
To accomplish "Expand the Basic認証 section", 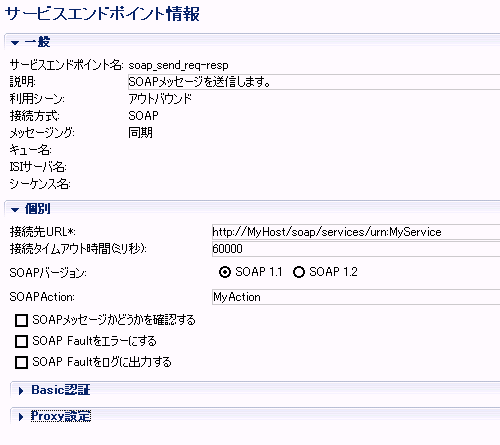I will coord(21,391).
